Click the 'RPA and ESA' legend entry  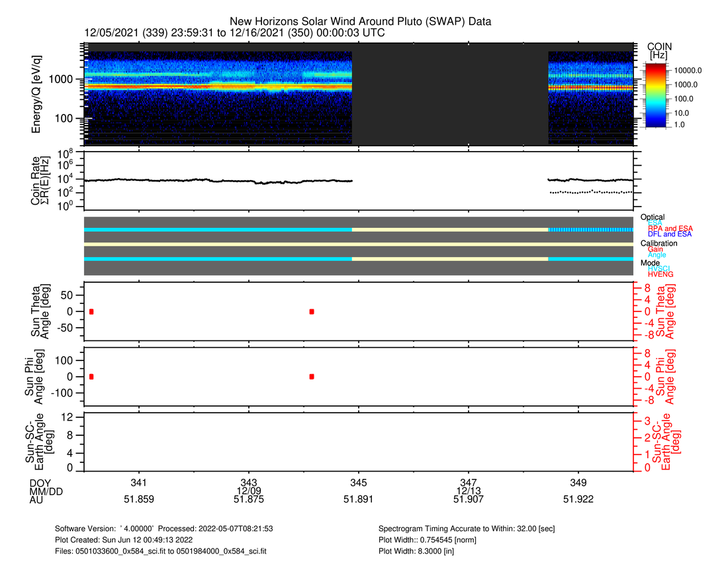[670, 229]
